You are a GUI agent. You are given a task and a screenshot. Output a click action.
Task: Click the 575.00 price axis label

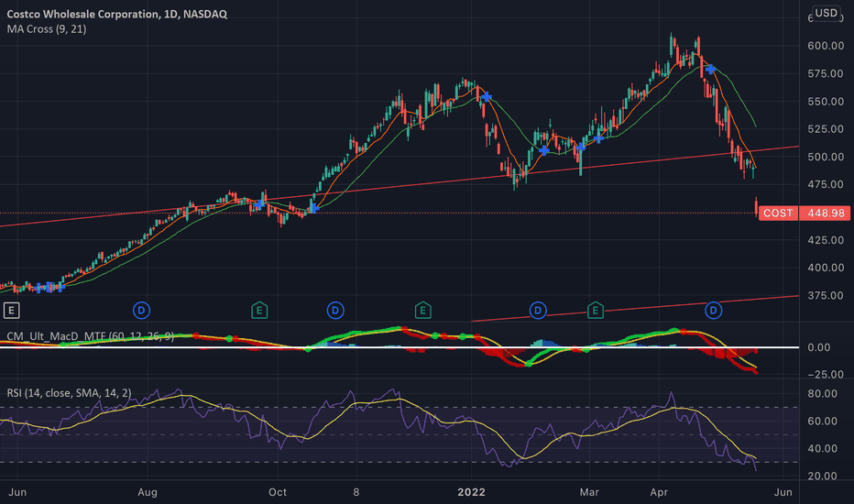(x=826, y=73)
